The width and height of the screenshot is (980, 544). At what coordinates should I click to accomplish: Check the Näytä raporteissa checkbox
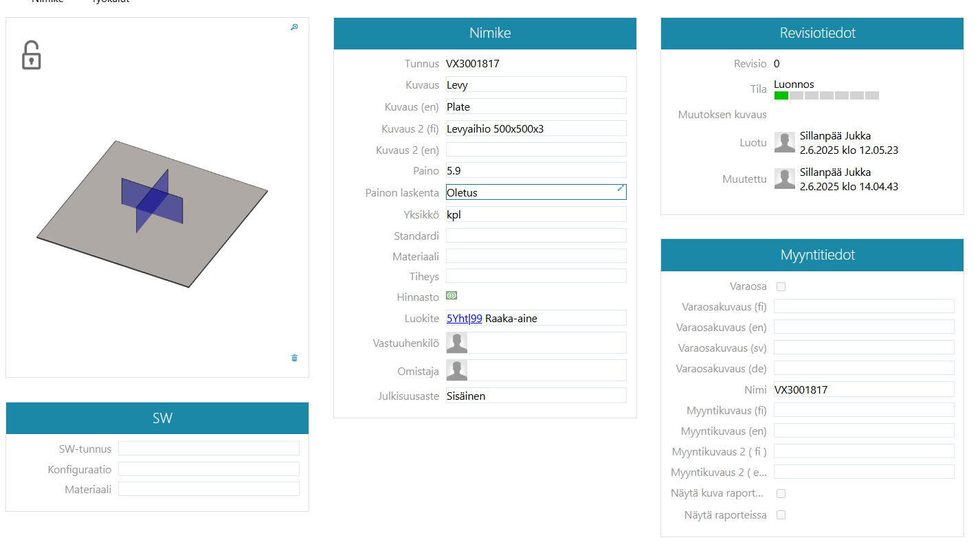pyautogui.click(x=781, y=514)
